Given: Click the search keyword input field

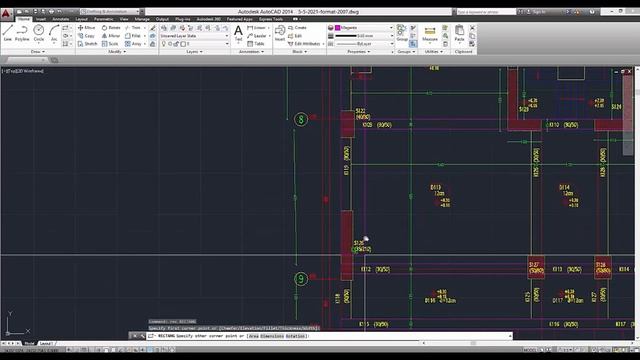Looking at the screenshot, I should coord(486,12).
